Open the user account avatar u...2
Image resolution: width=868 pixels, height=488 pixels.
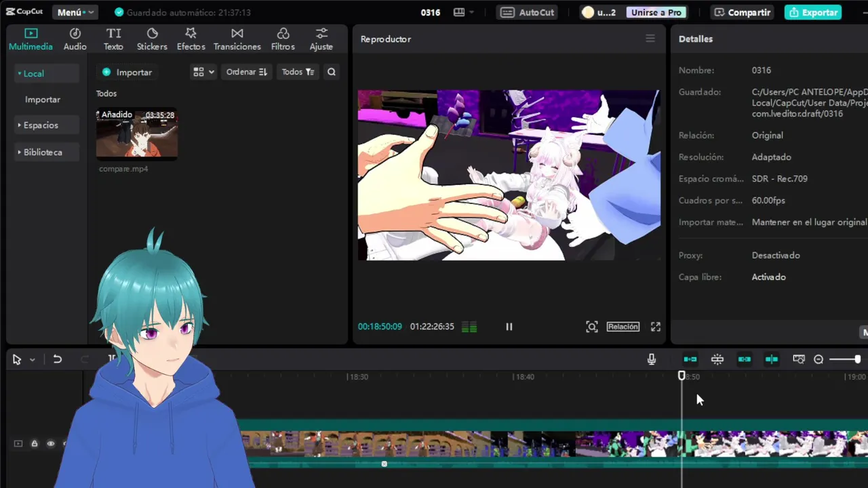[599, 12]
